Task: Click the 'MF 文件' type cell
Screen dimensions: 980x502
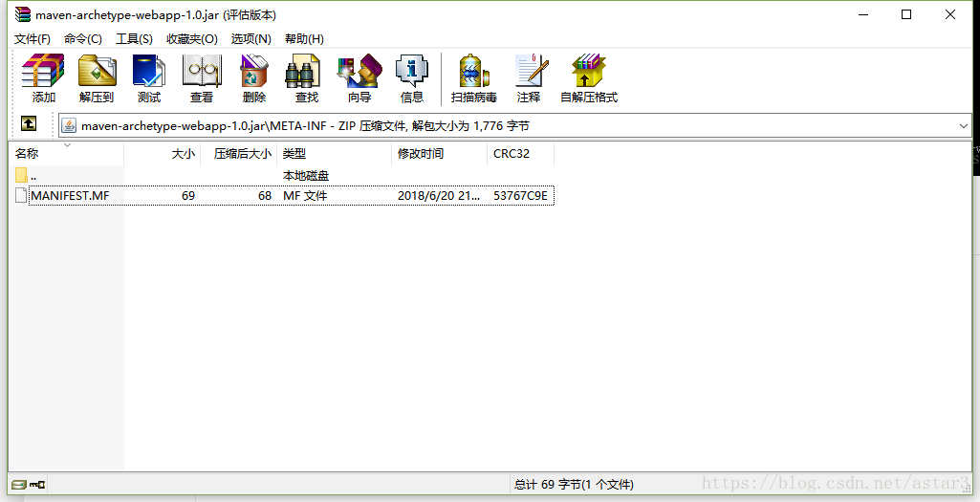Action: click(305, 196)
